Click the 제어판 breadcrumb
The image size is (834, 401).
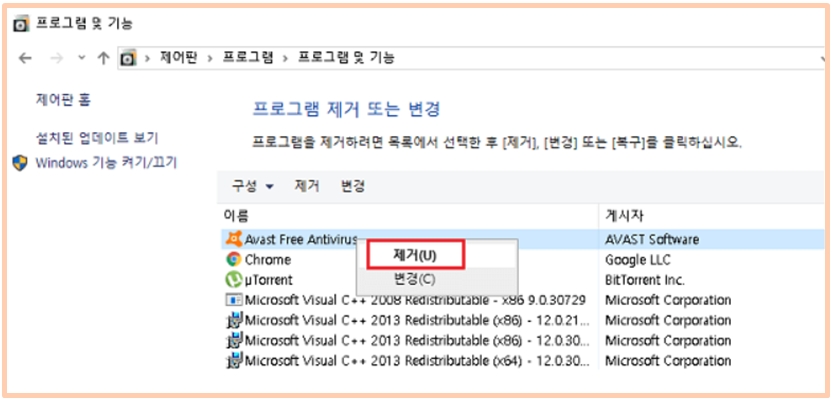[x=178, y=58]
